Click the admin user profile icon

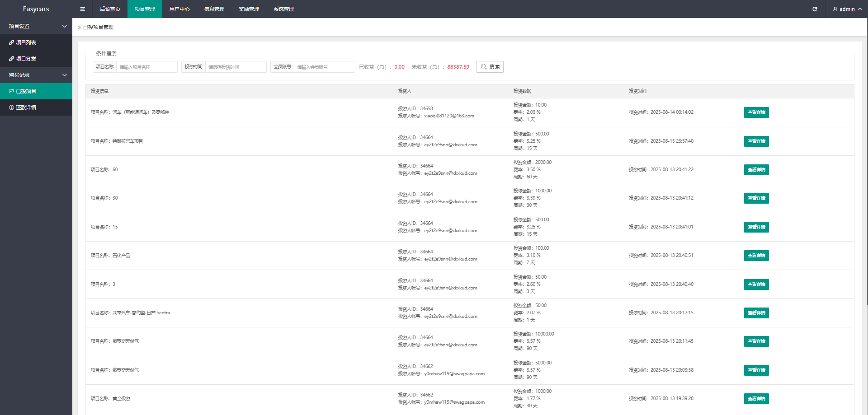835,9
